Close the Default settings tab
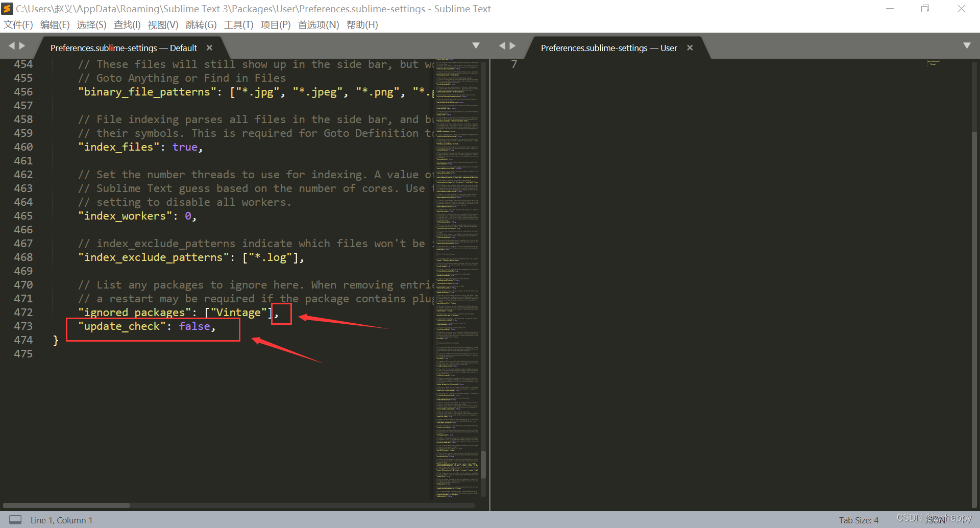This screenshot has height=528, width=980. [x=209, y=47]
